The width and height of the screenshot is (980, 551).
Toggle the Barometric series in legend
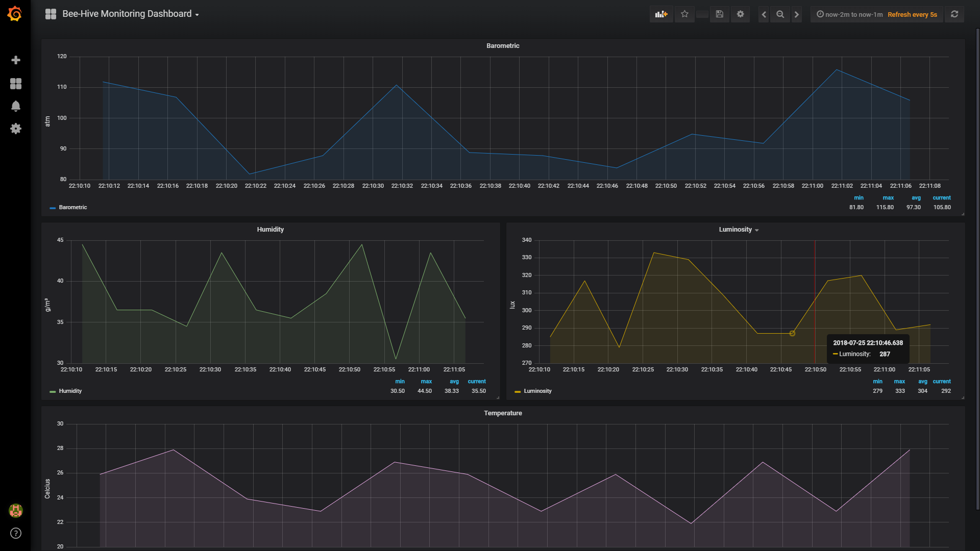[x=73, y=208]
